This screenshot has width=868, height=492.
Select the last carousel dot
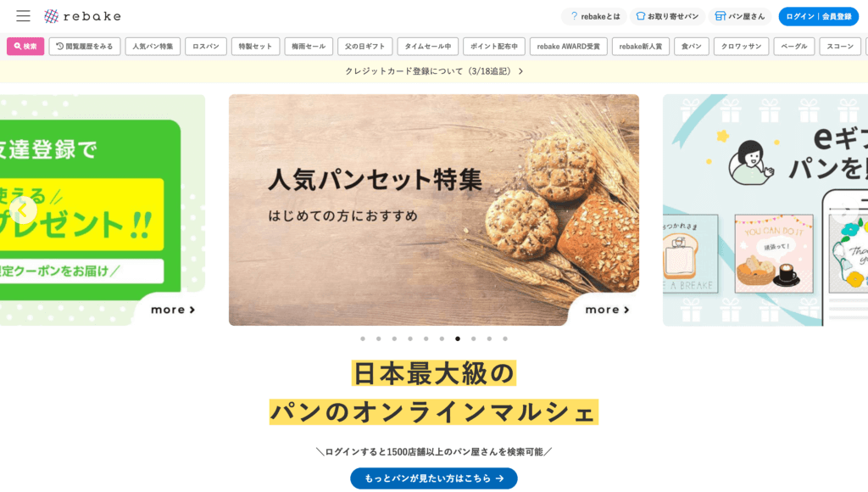(x=505, y=338)
